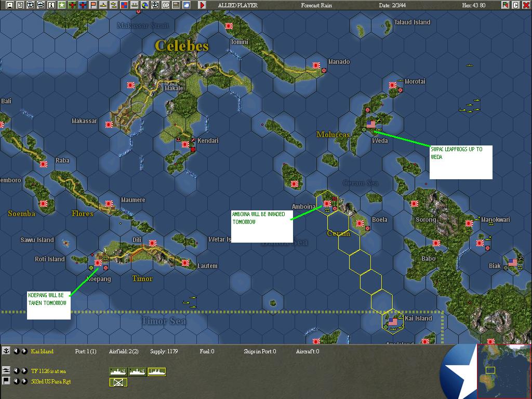Click the globe icon in the toolbar

145,5
